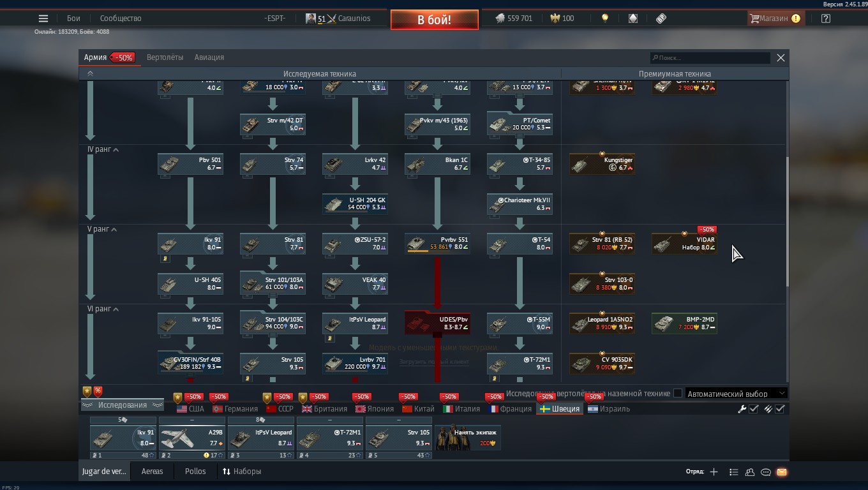Select the Strv 105 crew slot at bottom
The height and width of the screenshot is (490, 868).
point(399,438)
